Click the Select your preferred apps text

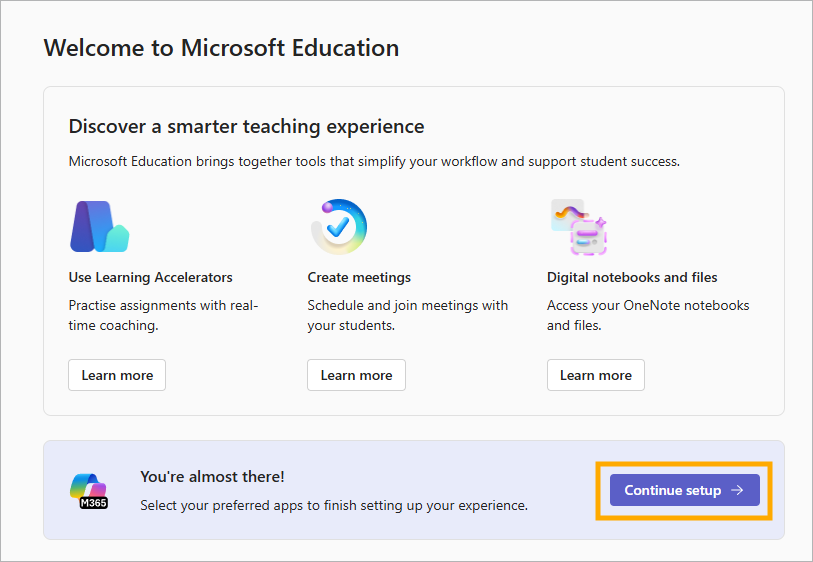click(334, 505)
